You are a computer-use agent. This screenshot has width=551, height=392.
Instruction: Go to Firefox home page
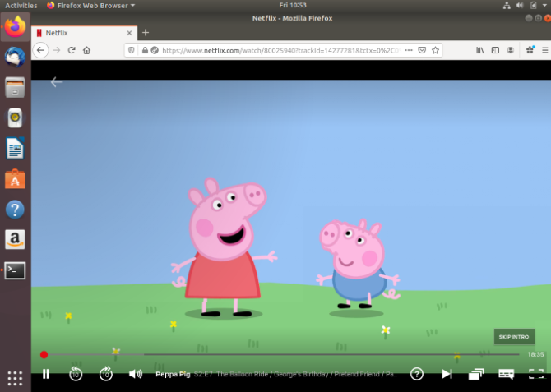point(87,50)
